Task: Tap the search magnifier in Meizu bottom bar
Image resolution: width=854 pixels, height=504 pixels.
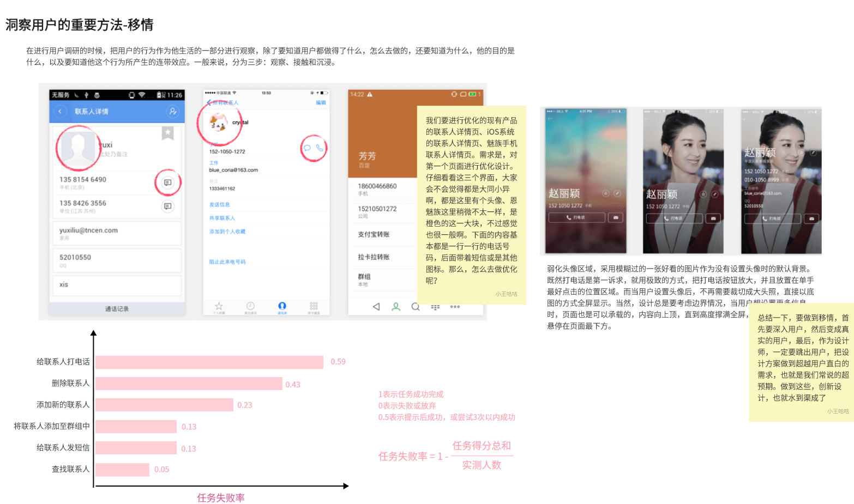Action: (415, 307)
